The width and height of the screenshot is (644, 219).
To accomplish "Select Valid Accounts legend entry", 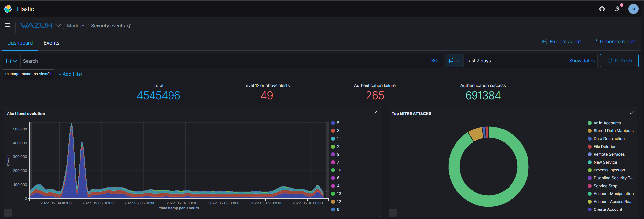I will pos(604,123).
